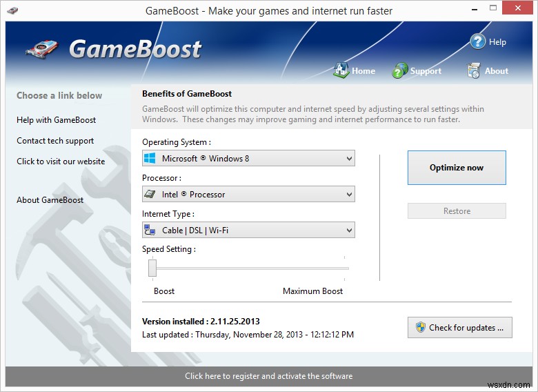This screenshot has width=538, height=392.
Task: Open the Home menu label
Action: click(363, 70)
